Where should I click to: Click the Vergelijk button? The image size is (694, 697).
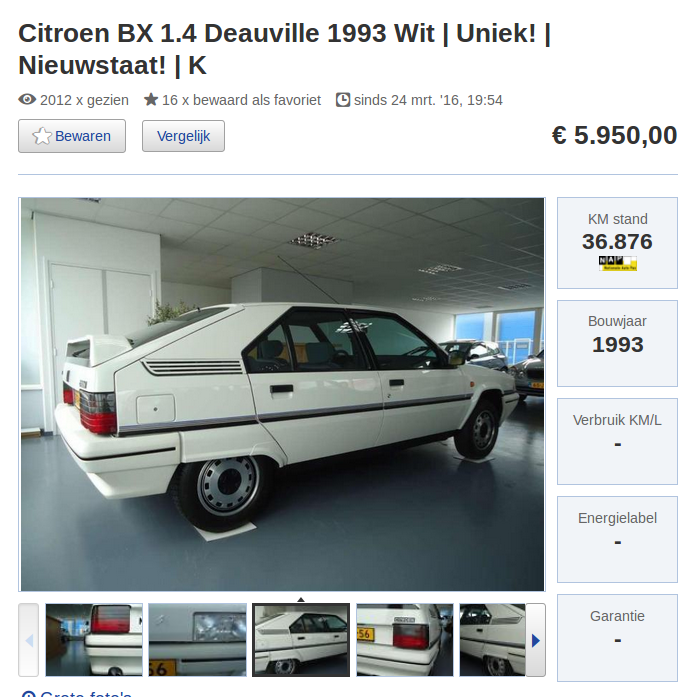point(183,136)
